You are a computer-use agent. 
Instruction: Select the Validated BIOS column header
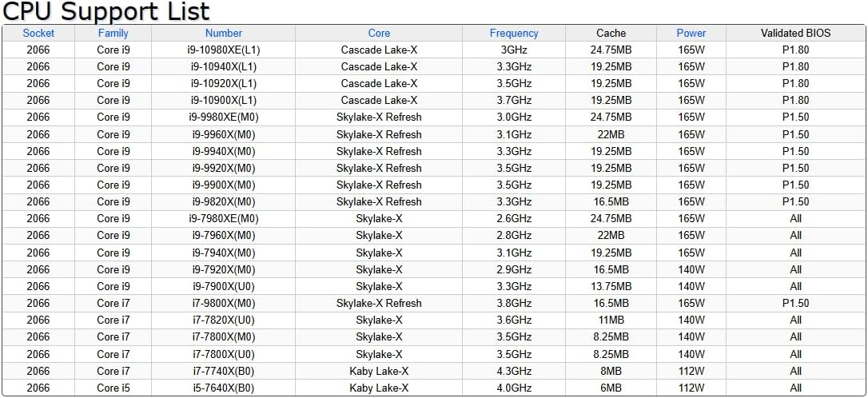click(795, 34)
